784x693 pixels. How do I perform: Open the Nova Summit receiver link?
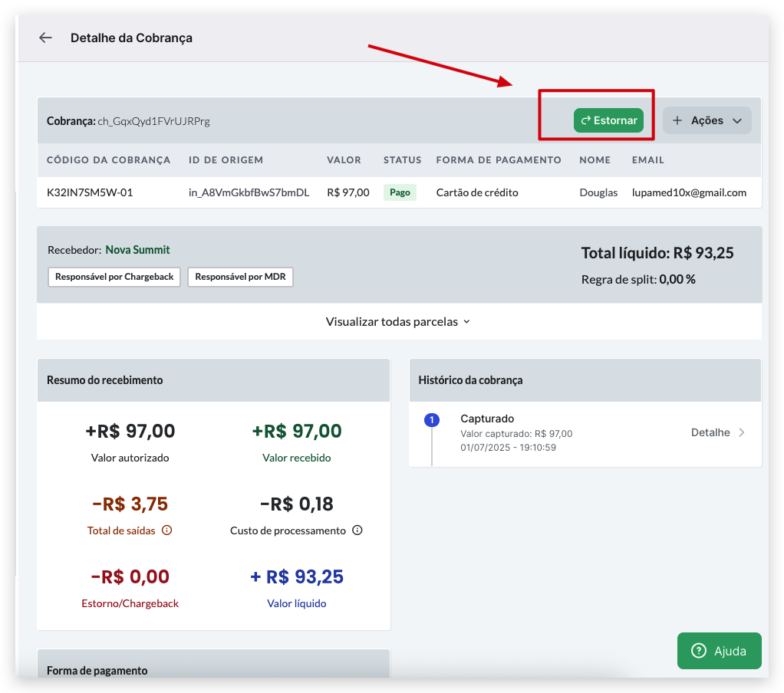click(x=137, y=250)
